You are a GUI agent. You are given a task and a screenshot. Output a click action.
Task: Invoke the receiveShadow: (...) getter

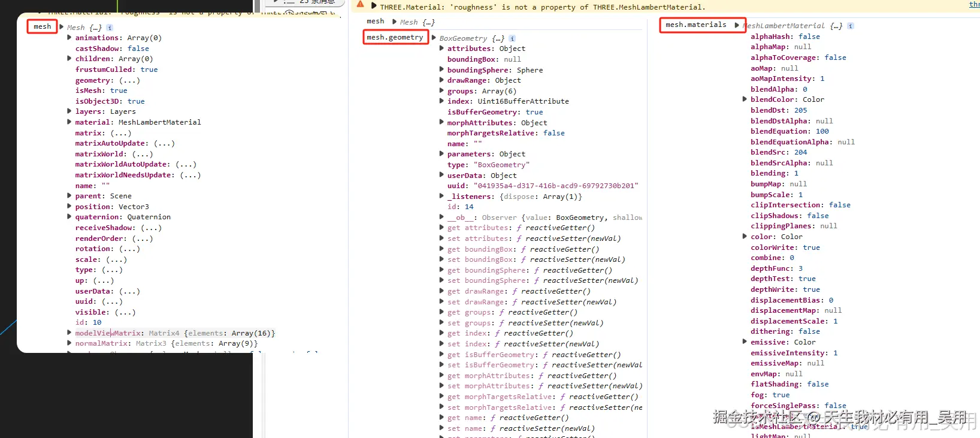pyautogui.click(x=151, y=228)
